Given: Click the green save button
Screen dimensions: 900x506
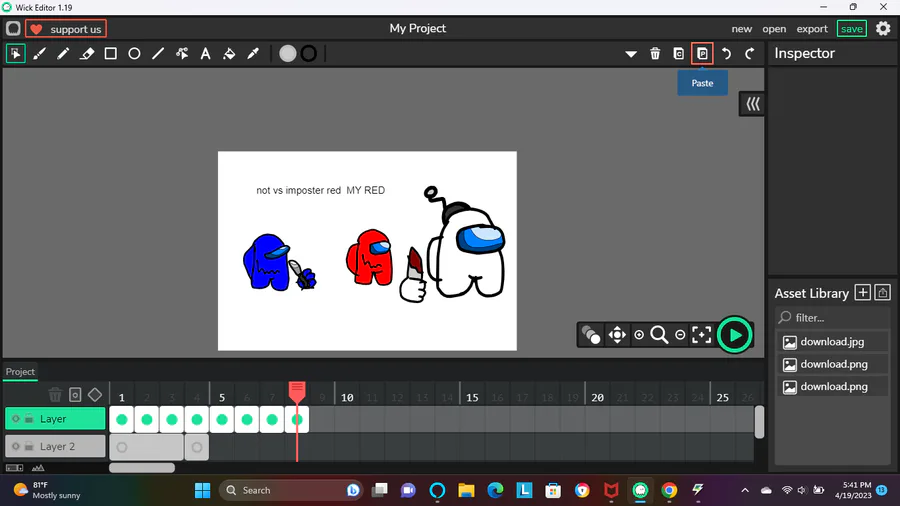Looking at the screenshot, I should [x=852, y=29].
